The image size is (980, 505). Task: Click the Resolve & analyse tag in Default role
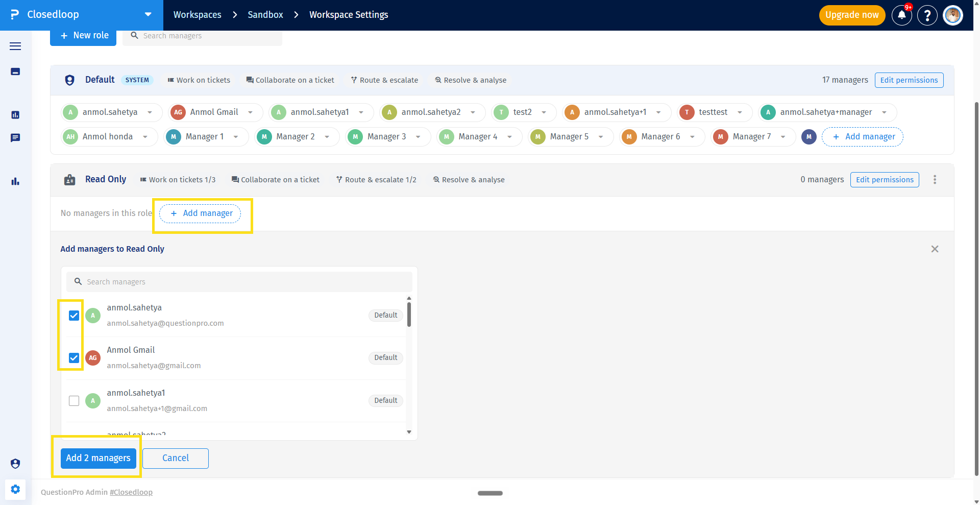[471, 80]
